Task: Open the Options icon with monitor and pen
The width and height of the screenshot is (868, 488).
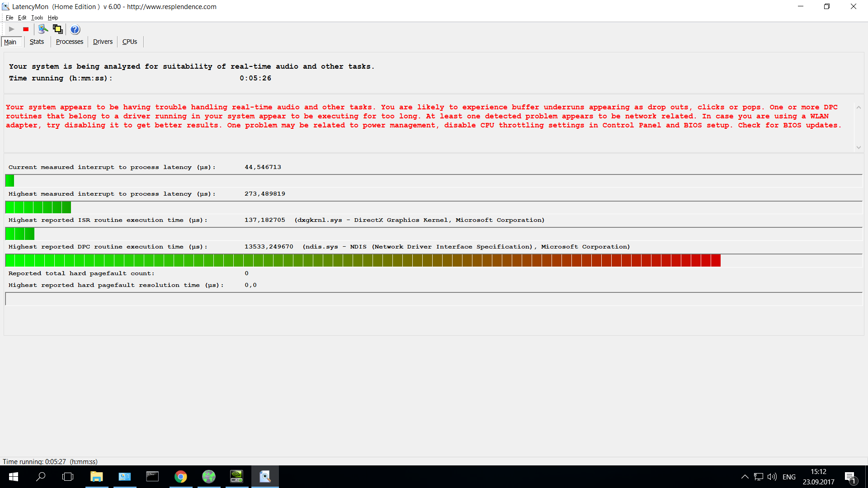Action: (x=43, y=29)
